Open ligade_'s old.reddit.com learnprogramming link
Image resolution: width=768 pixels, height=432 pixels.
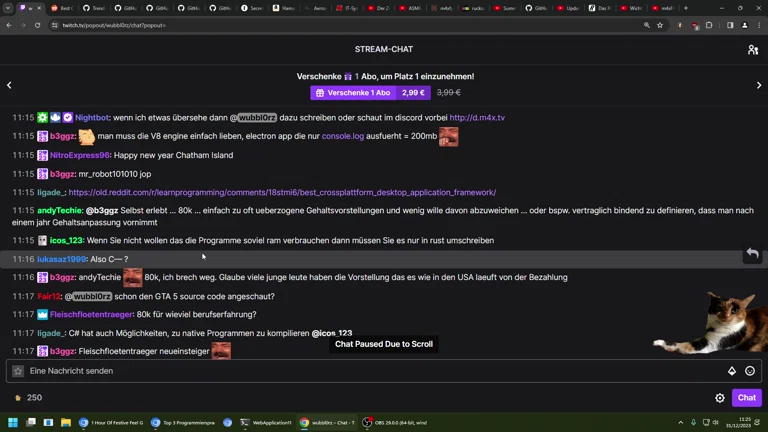click(x=282, y=192)
